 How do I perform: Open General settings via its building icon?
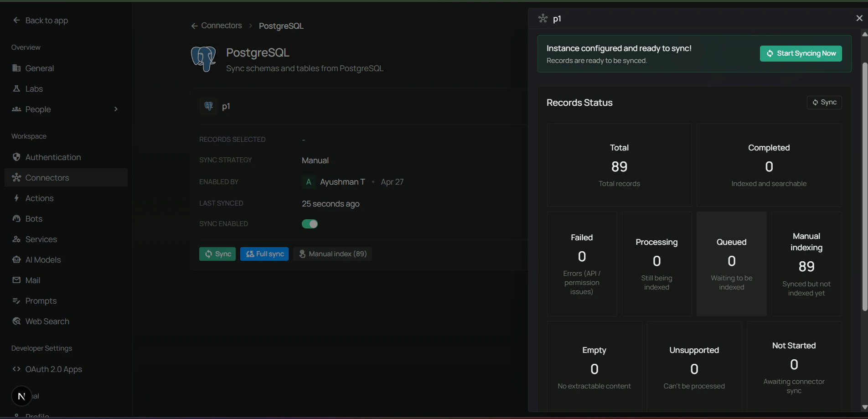click(x=16, y=68)
